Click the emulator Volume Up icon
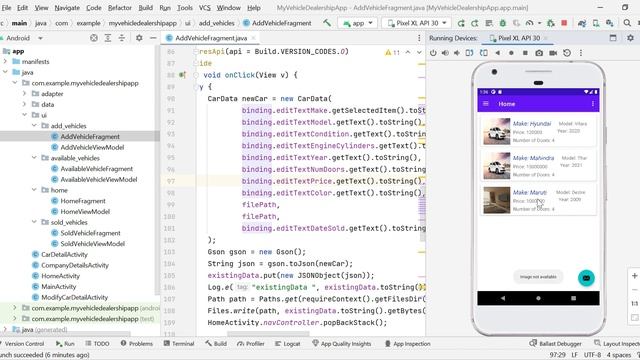Image resolution: width=640 pixels, height=360 pixels. [x=445, y=53]
